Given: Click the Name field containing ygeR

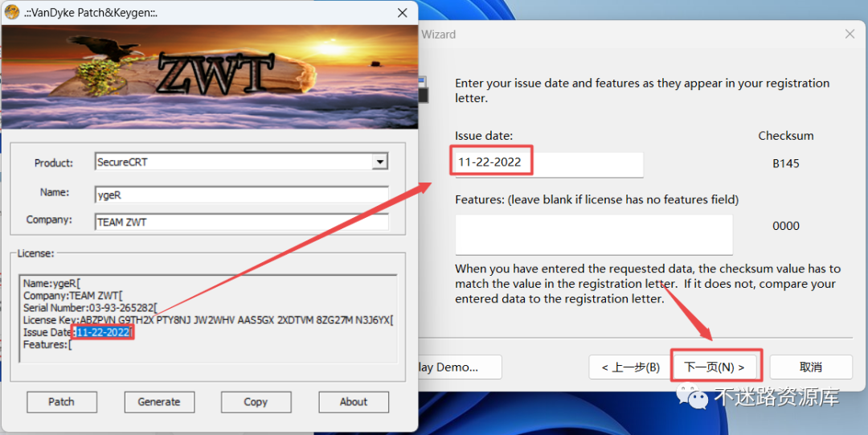Looking at the screenshot, I should coord(241,195).
